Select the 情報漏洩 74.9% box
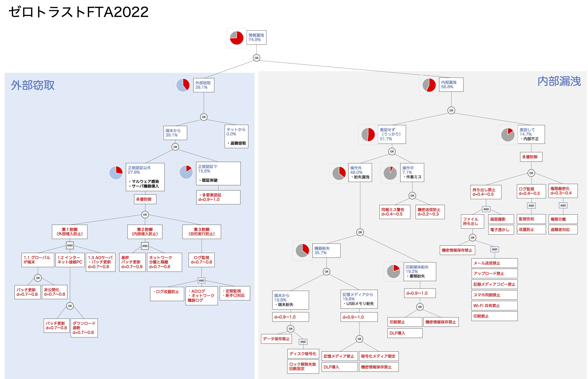The height and width of the screenshot is (379, 588). coord(256,38)
